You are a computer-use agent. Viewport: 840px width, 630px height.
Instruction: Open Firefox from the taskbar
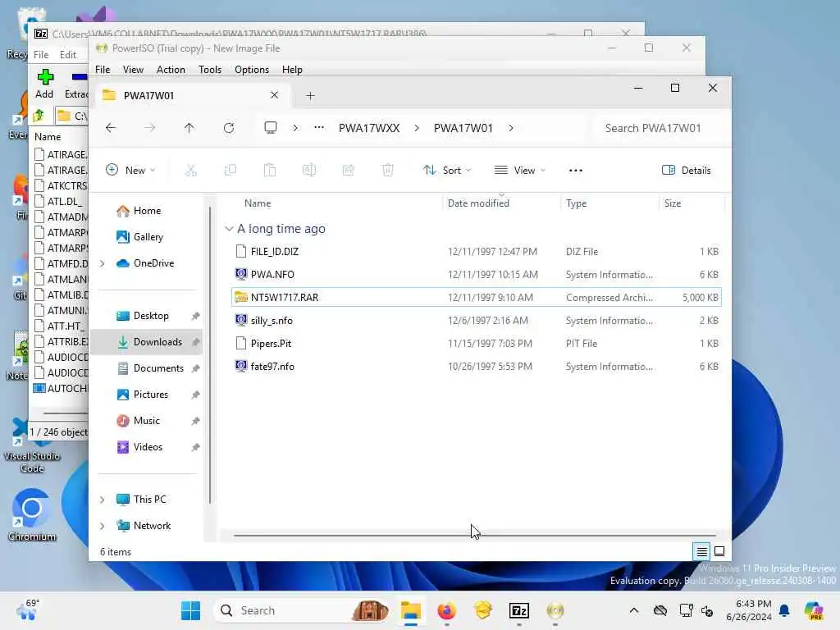coord(446,610)
